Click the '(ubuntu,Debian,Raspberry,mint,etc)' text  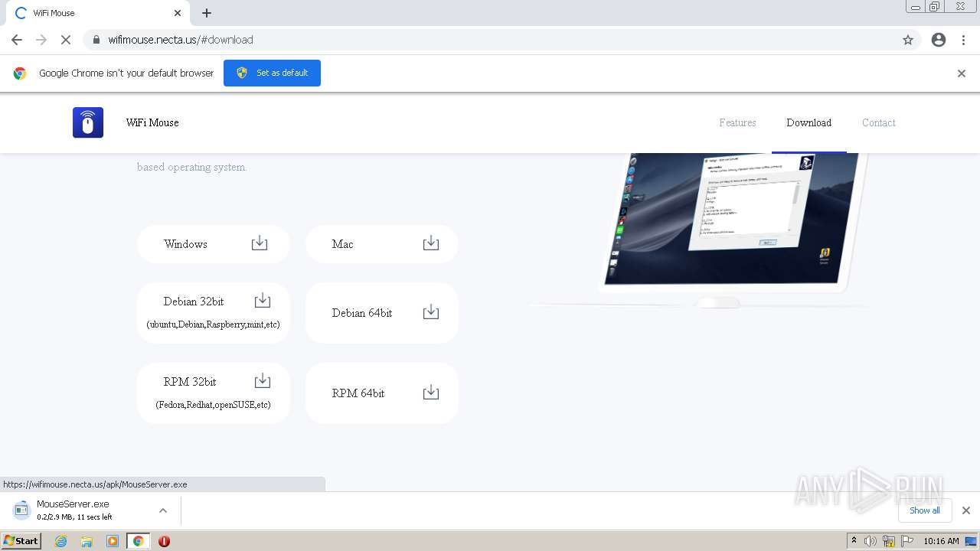point(213,324)
